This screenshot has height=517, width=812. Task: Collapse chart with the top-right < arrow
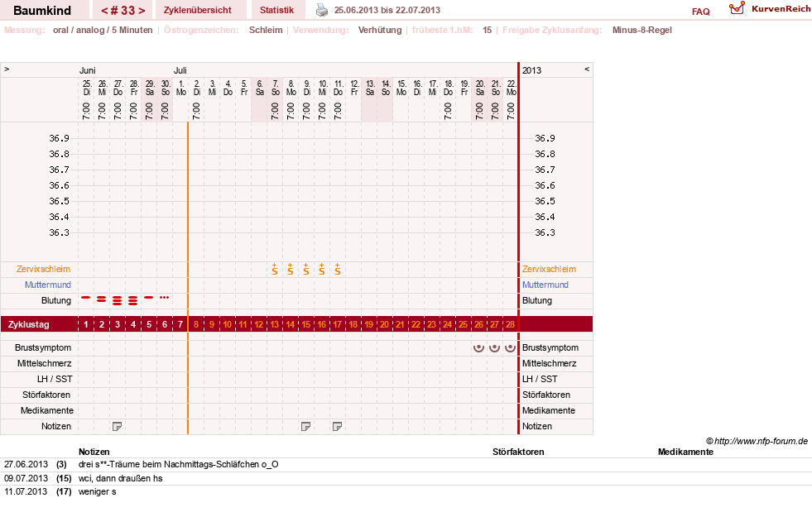tap(587, 69)
